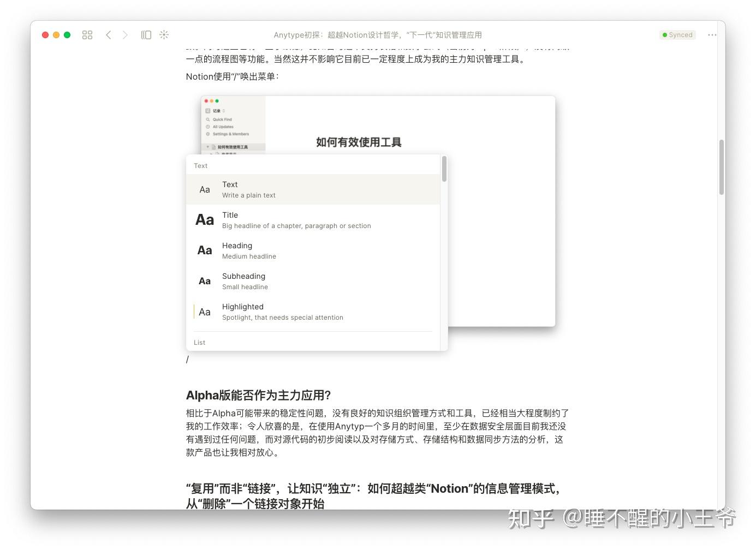Click the page title in the top bar
Image resolution: width=756 pixels, height=550 pixels.
pyautogui.click(x=378, y=35)
